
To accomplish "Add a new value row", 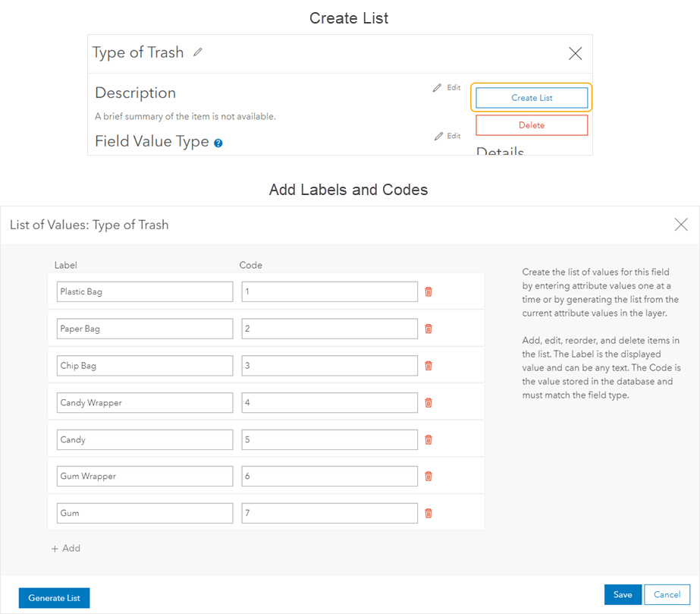I will click(65, 548).
